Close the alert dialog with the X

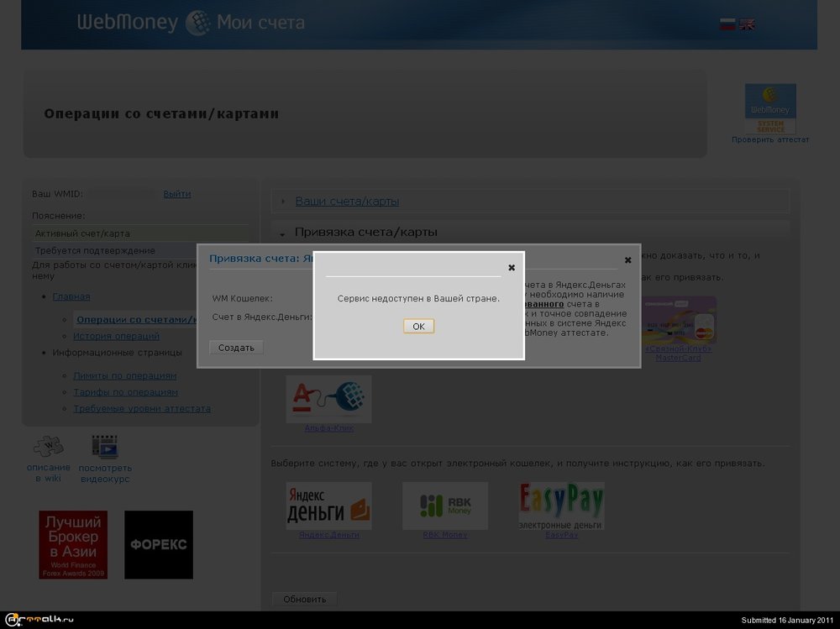pyautogui.click(x=512, y=267)
